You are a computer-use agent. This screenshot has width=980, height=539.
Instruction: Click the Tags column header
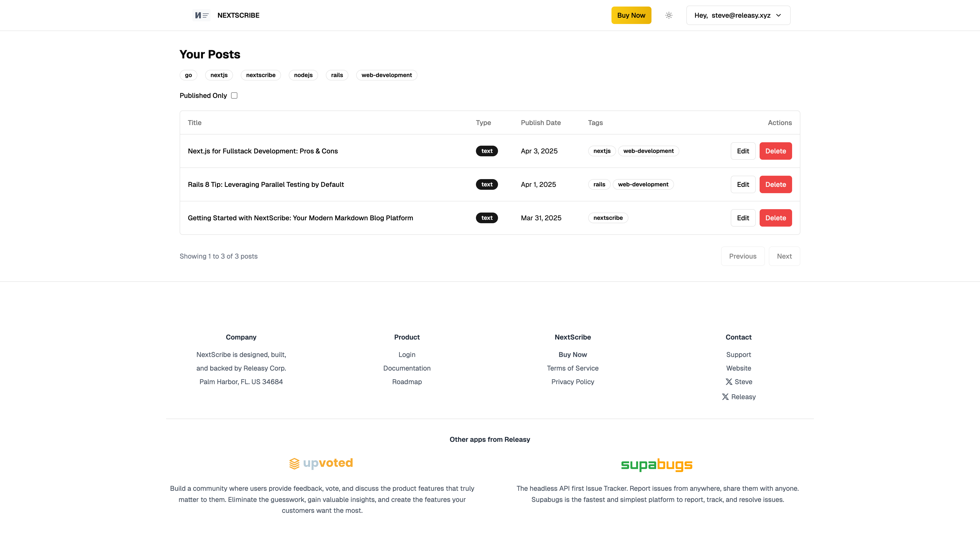click(x=595, y=122)
